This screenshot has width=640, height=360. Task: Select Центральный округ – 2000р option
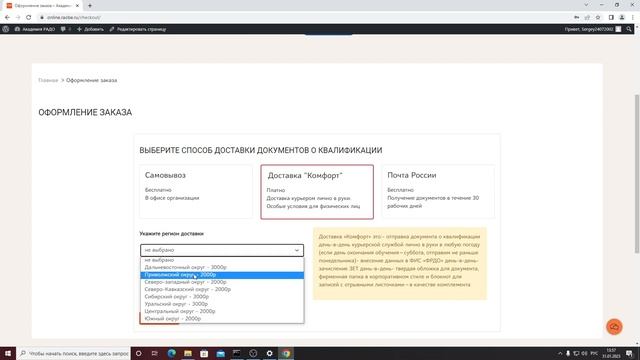tap(222, 311)
